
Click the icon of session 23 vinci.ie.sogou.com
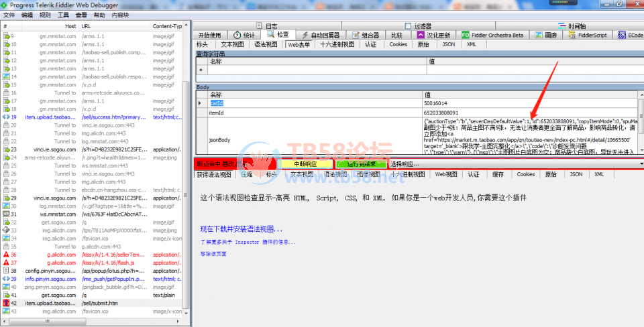coord(6,149)
